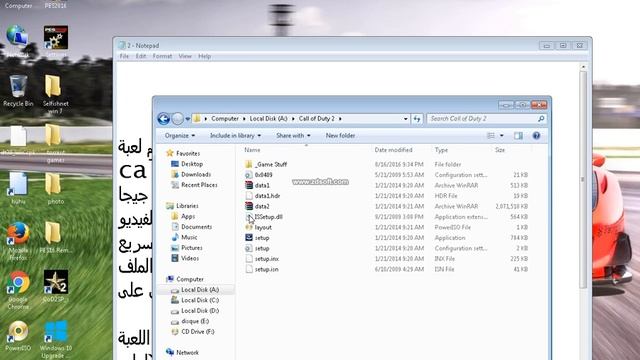Click Local Disk (A:) in the breadcrumb
The image size is (640, 360).
pyautogui.click(x=269, y=119)
